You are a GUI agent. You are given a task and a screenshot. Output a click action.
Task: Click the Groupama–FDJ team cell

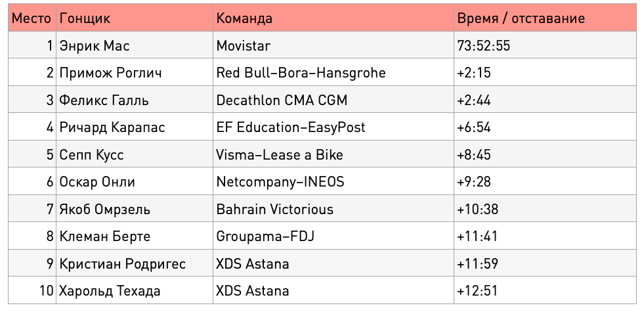coord(333,236)
